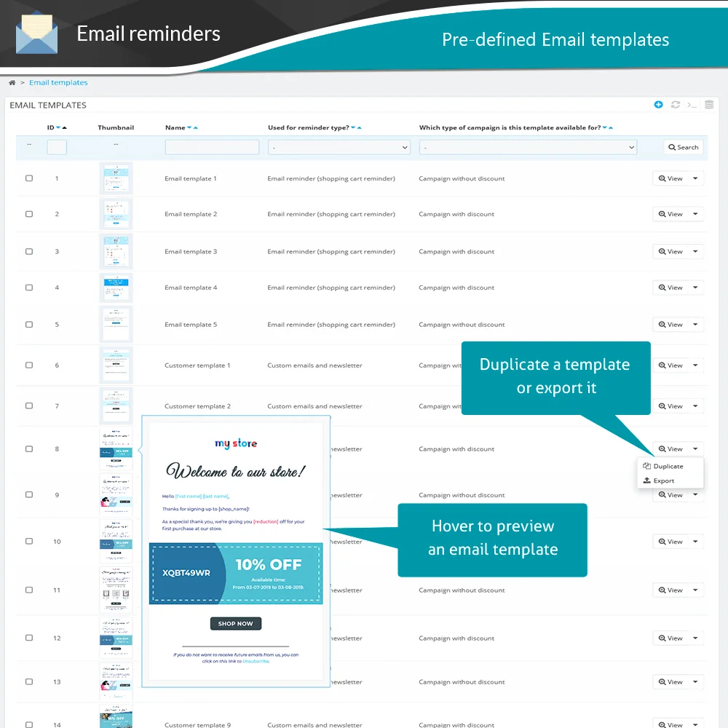Click the home breadcrumb icon
The height and width of the screenshot is (728, 728).
[x=12, y=82]
